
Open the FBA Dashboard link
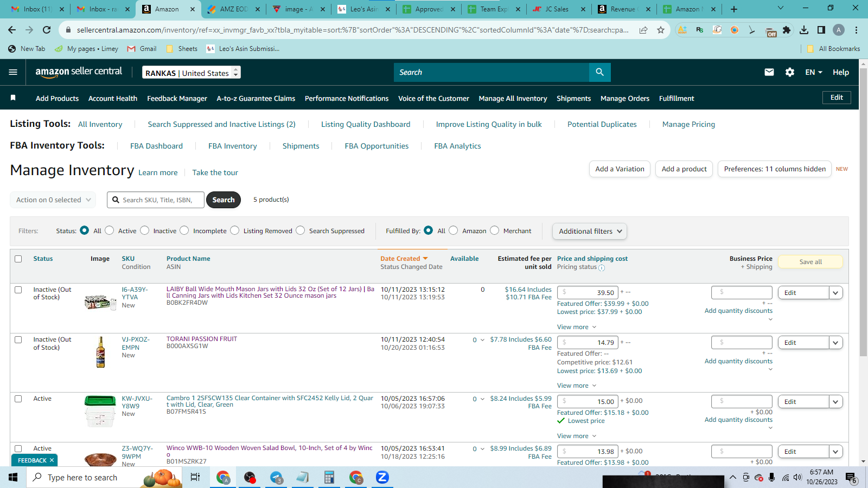click(156, 146)
